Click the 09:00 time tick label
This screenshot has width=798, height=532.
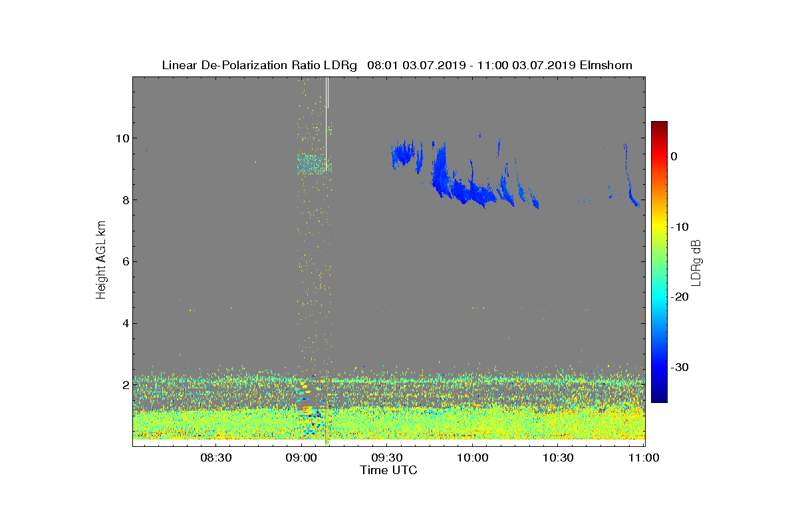tap(301, 458)
